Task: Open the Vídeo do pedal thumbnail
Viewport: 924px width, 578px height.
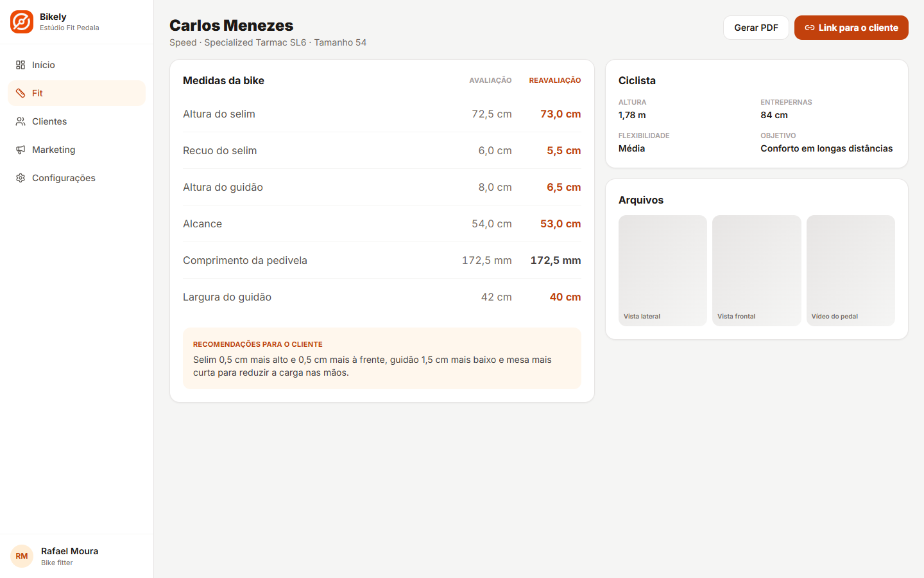Action: pyautogui.click(x=851, y=270)
